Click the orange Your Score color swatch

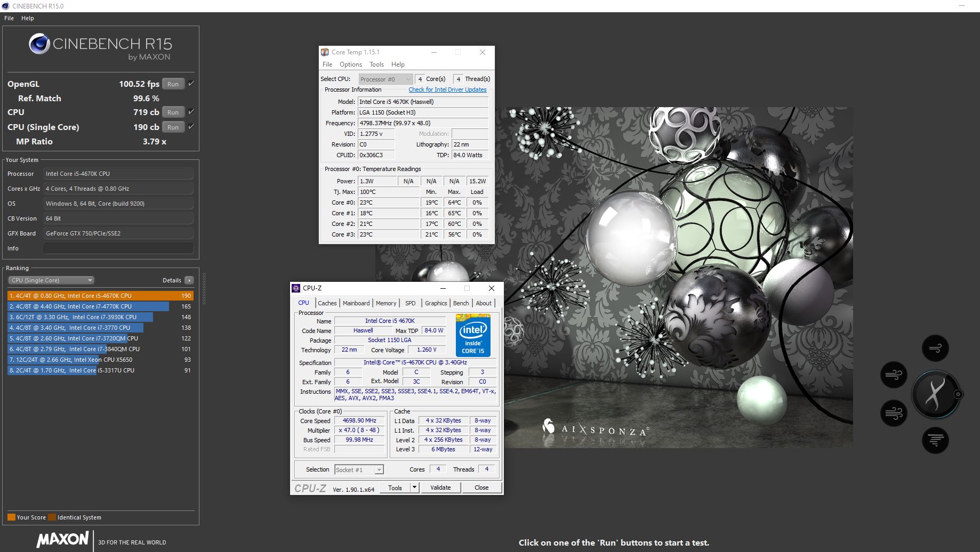pyautogui.click(x=11, y=517)
